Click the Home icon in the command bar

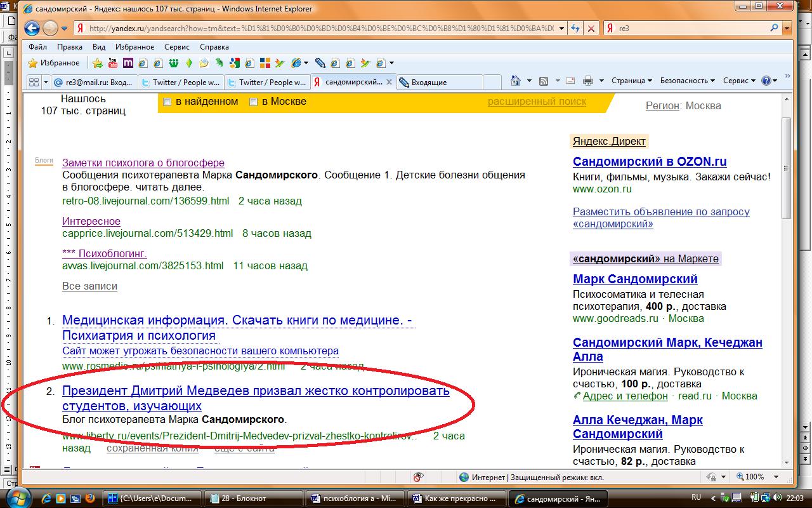tap(515, 81)
